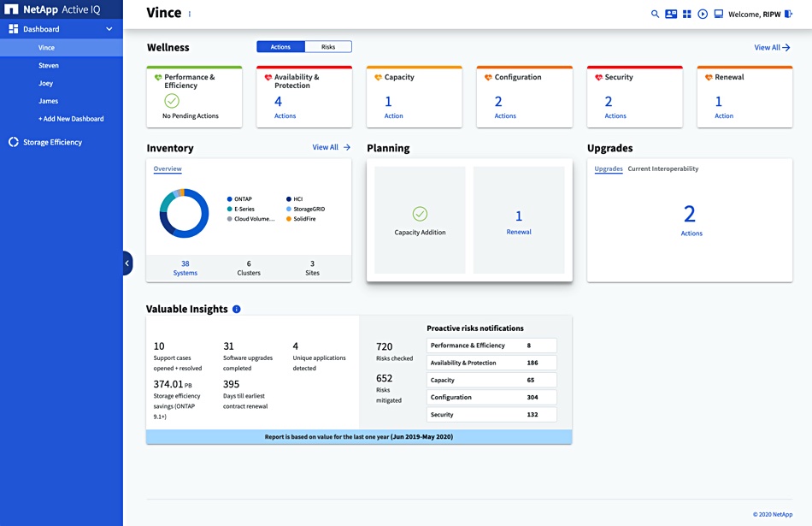Click the logout icon beside Welcome, RIPW
Image resolution: width=812 pixels, height=526 pixels.
788,14
